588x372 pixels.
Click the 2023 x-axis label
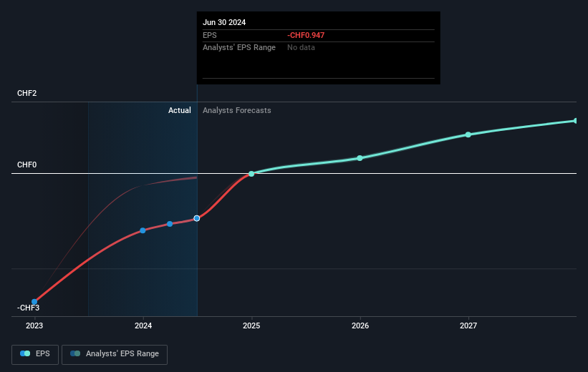pos(34,326)
